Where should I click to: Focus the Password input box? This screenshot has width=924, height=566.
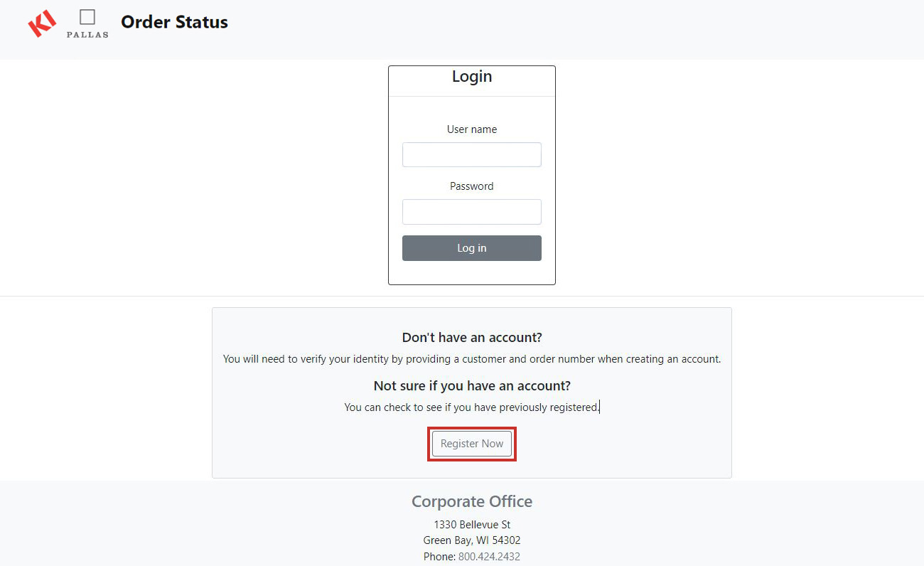[x=471, y=211]
